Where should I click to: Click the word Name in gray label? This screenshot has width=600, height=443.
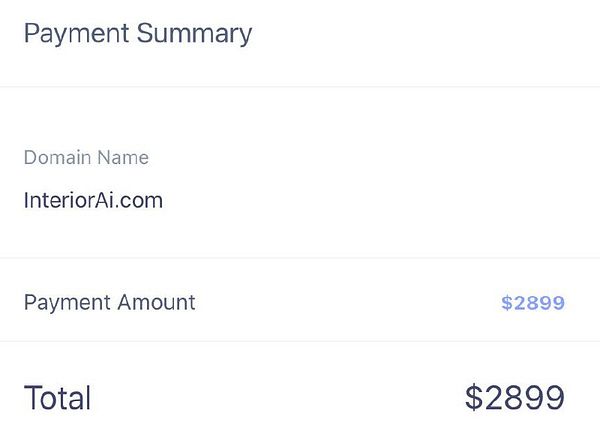tap(123, 158)
